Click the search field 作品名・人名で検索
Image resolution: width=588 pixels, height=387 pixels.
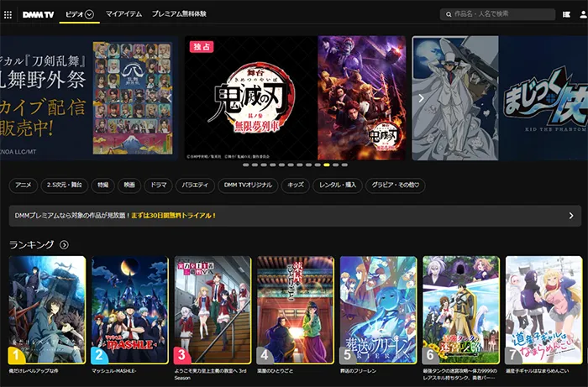point(498,14)
